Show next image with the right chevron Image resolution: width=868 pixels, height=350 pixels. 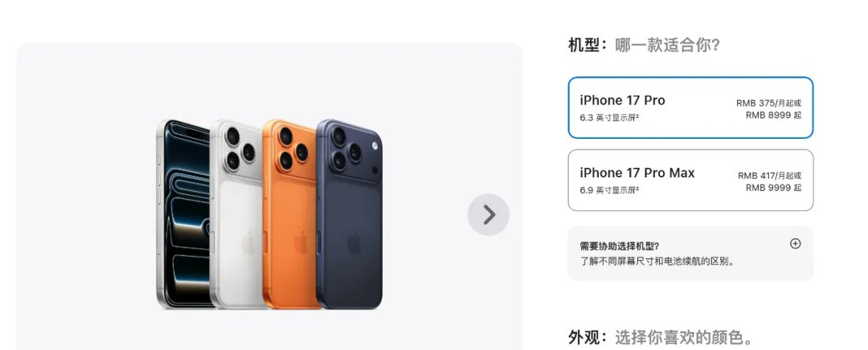[489, 214]
